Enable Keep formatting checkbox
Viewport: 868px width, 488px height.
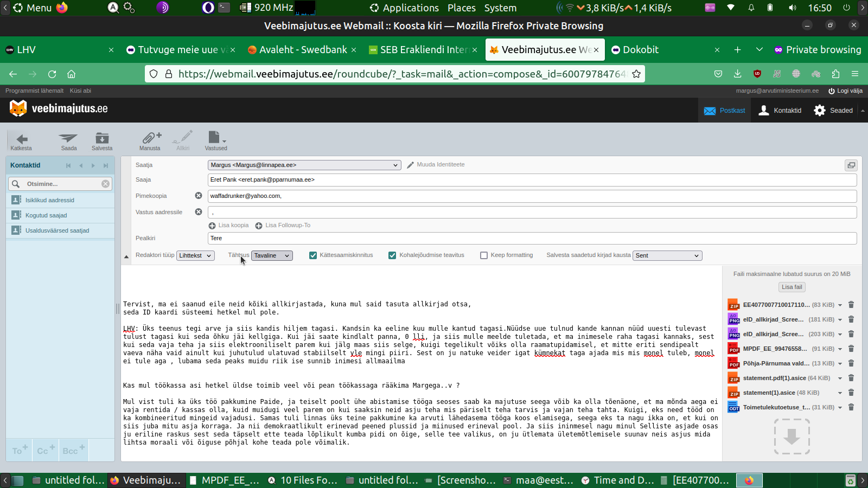click(484, 255)
